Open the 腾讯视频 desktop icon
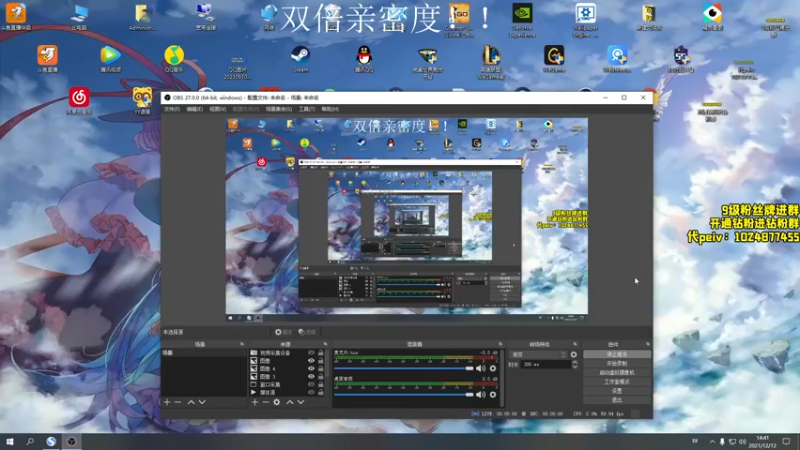The width and height of the screenshot is (800, 450). (110, 59)
